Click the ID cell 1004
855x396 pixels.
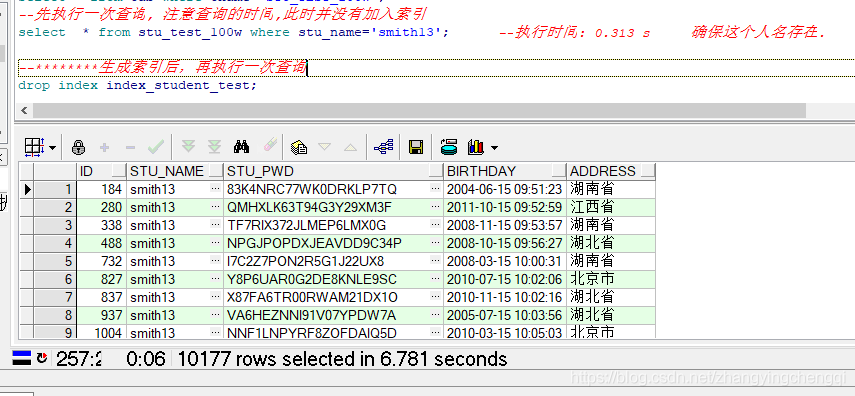coord(101,333)
